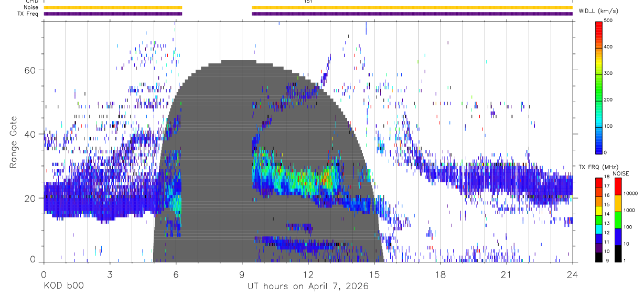Click the x-axis tick label "9"

click(242, 274)
